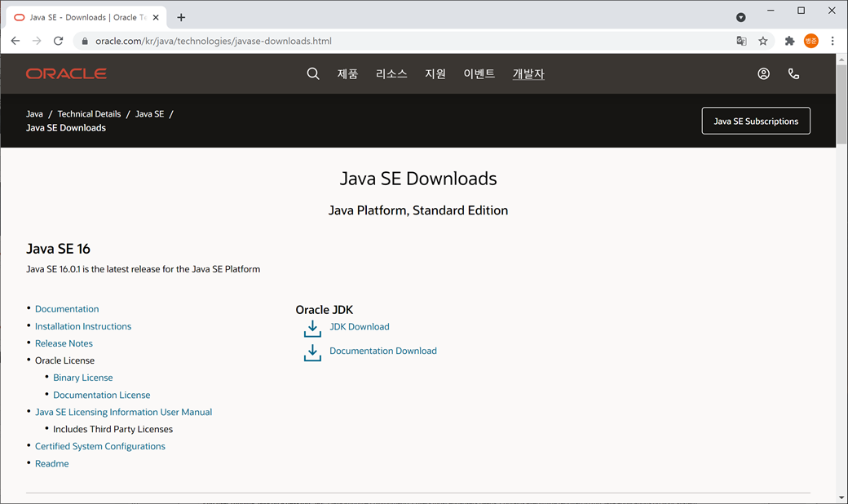Open the Documentation Download link
This screenshot has height=504, width=848.
383,351
